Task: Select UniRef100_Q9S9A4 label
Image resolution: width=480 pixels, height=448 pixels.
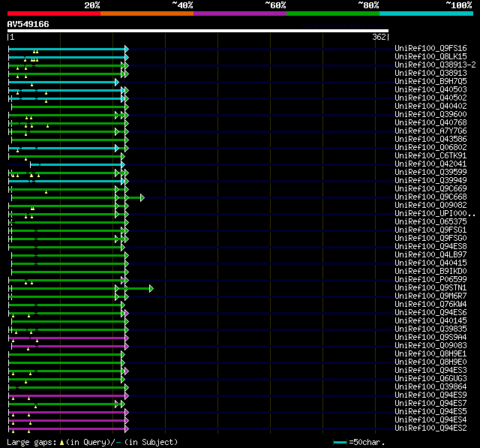Action: click(430, 338)
